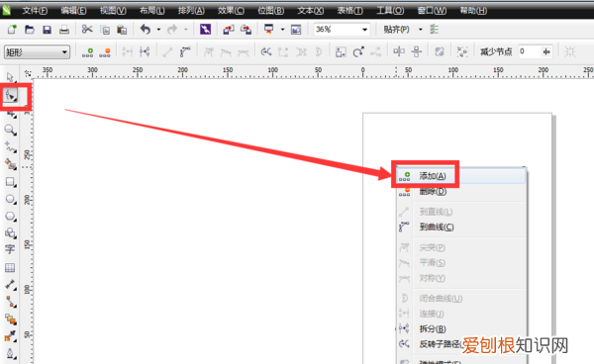Click Rotate or Skew Nodes icon
Viewport: 594px width, 364px height.
[x=358, y=51]
